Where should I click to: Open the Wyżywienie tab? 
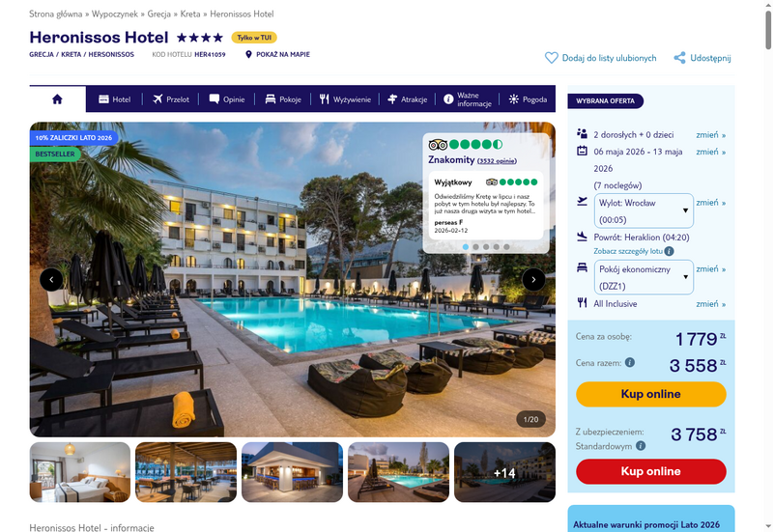pyautogui.click(x=345, y=99)
